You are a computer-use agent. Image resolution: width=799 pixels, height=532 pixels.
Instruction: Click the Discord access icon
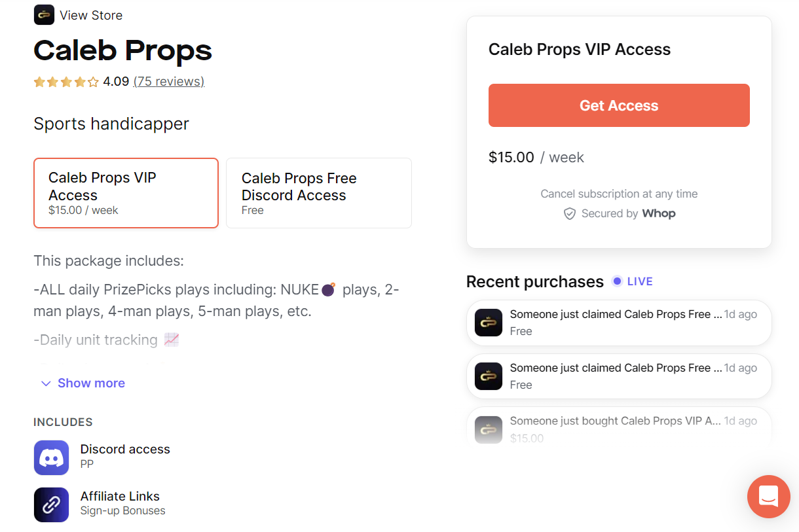(51, 457)
